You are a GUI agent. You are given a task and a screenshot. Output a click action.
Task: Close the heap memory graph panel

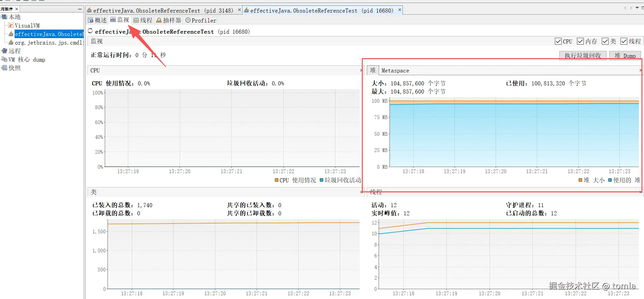point(640,70)
